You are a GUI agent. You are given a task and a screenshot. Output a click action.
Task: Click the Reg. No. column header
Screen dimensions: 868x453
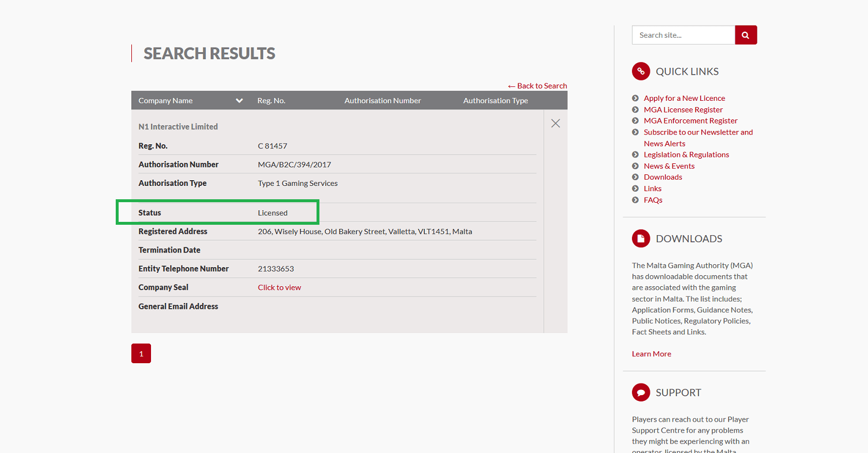tap(271, 101)
